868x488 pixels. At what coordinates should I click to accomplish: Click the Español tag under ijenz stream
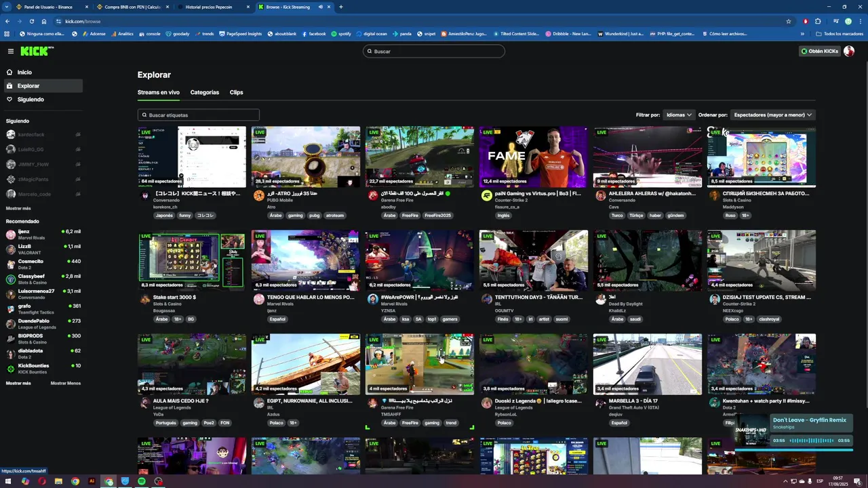(277, 319)
